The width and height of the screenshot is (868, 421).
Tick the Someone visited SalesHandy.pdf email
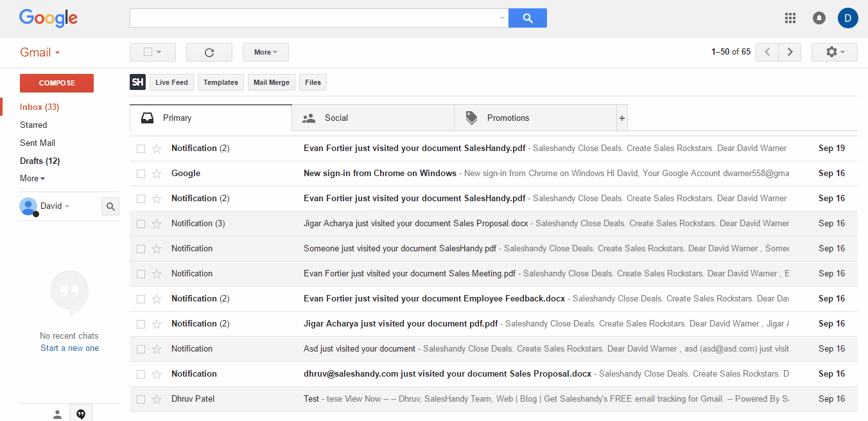click(141, 249)
